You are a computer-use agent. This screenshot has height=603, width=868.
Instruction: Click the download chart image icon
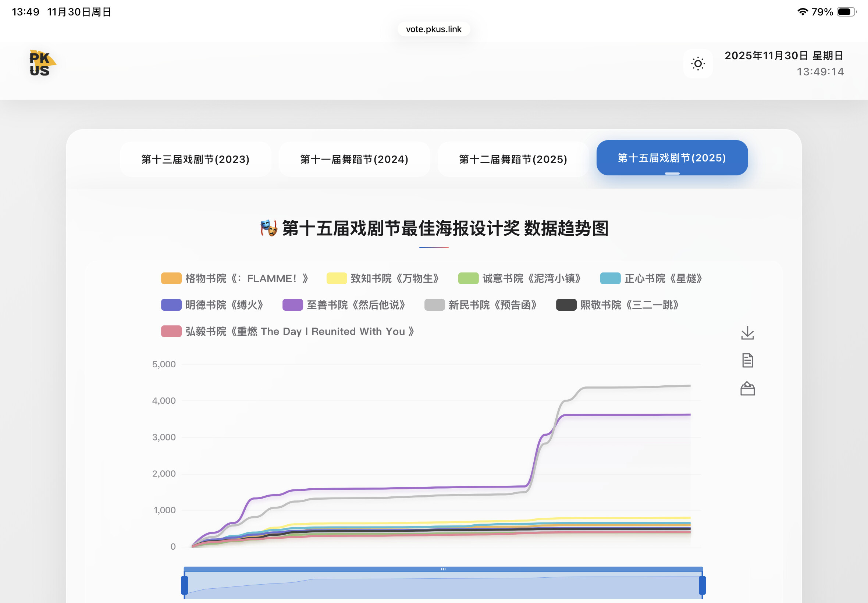(747, 333)
